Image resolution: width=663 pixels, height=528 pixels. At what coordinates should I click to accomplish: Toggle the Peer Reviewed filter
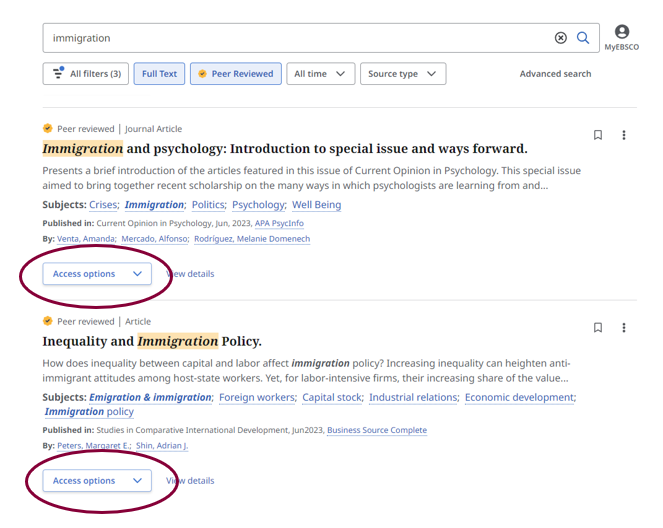coord(235,74)
